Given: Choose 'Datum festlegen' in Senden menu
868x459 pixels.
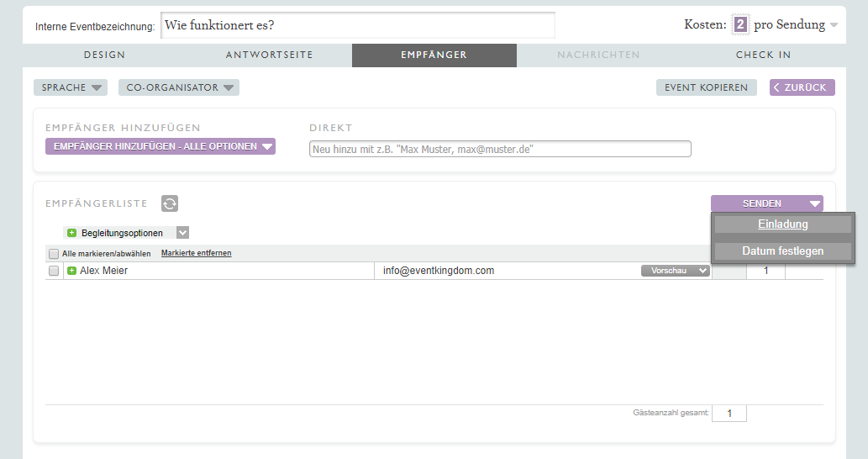Looking at the screenshot, I should 782,251.
